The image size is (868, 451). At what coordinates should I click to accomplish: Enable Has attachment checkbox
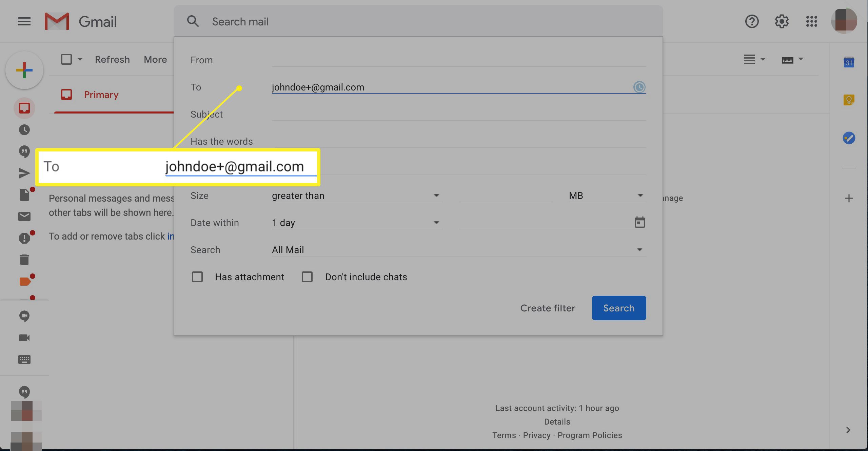pos(197,276)
